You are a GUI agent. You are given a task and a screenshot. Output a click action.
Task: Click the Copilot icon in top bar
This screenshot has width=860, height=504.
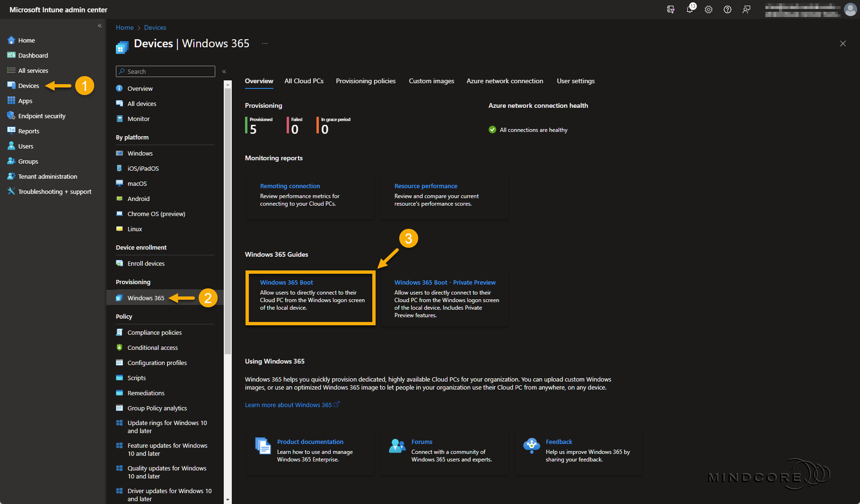click(x=671, y=9)
